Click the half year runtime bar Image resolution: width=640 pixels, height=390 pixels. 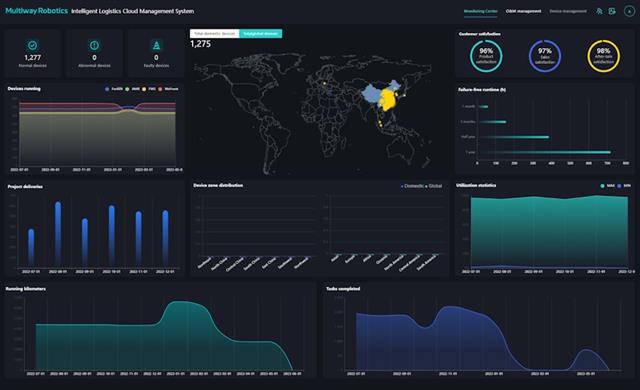[514, 137]
